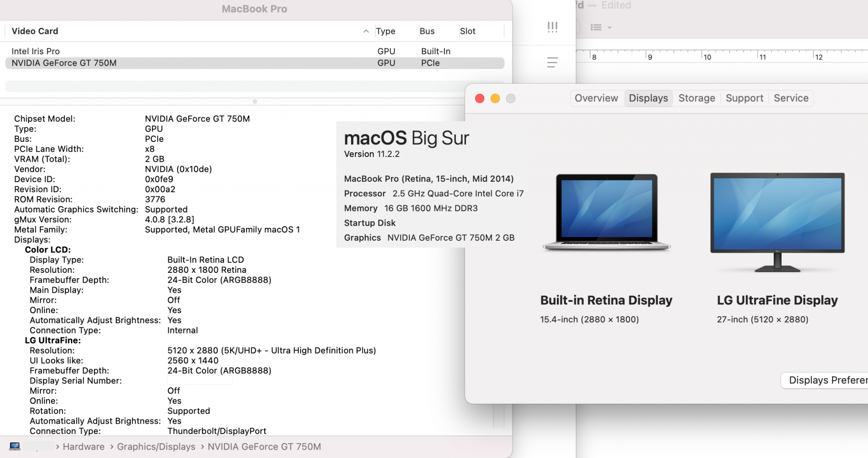The width and height of the screenshot is (868, 458).
Task: Click the "2560 x 1440" UI looks like value
Action: pos(193,360)
